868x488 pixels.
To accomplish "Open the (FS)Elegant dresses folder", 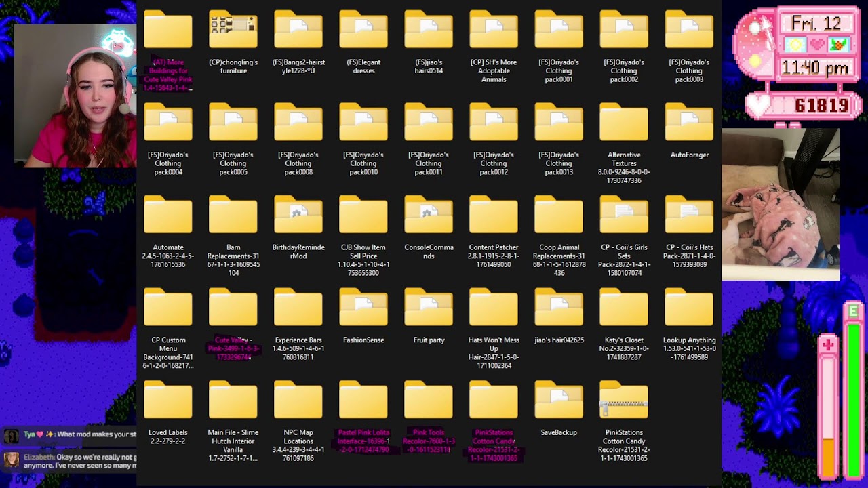I will 363,30.
